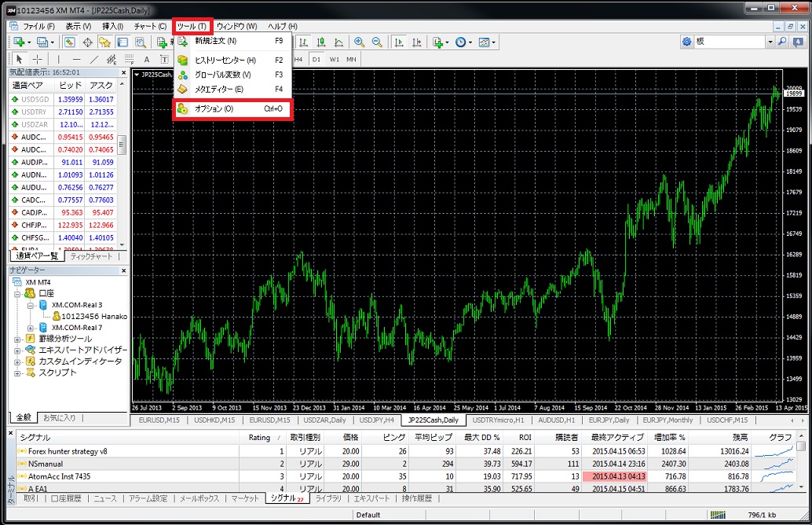The width and height of the screenshot is (812, 525).
Task: Open the お気に入り tab in Navigator
Action: [59, 417]
